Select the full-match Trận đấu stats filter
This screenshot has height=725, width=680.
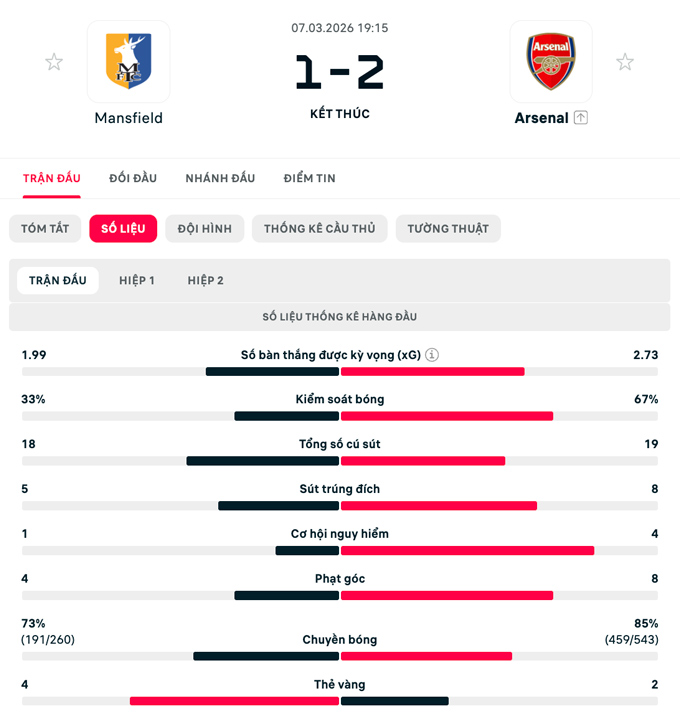[x=58, y=280]
